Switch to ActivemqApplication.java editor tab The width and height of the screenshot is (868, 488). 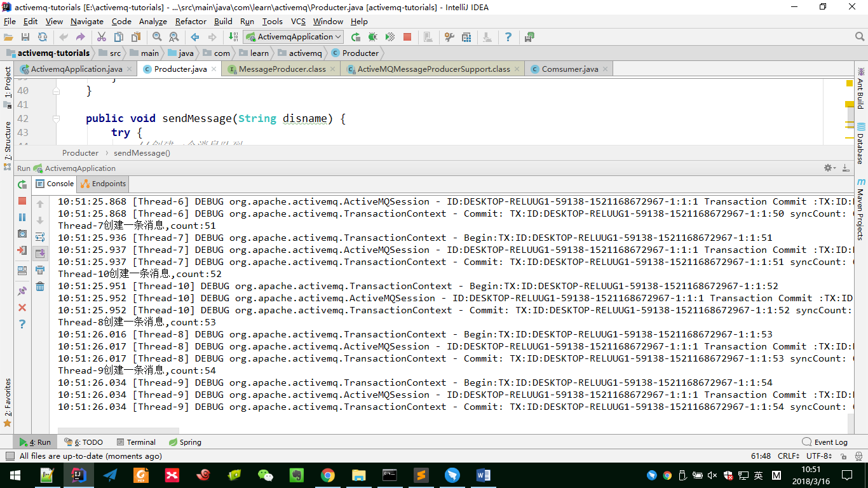[x=77, y=69]
